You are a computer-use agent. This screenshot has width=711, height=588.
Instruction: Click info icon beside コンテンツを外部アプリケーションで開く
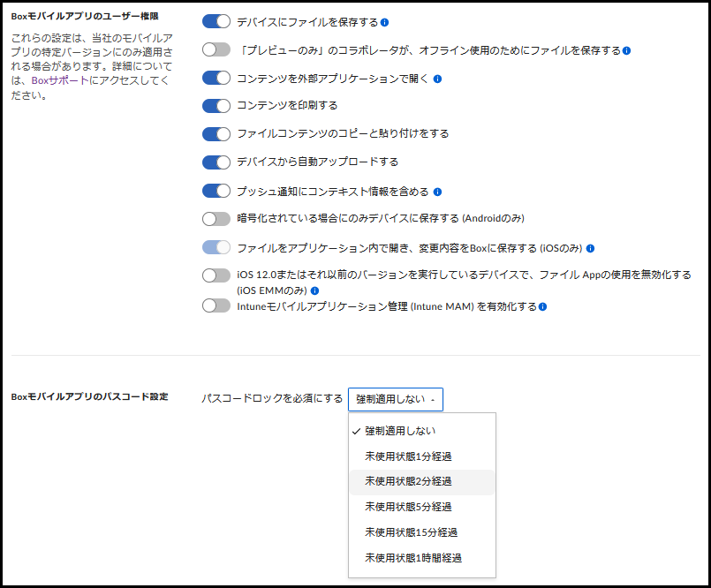click(437, 79)
